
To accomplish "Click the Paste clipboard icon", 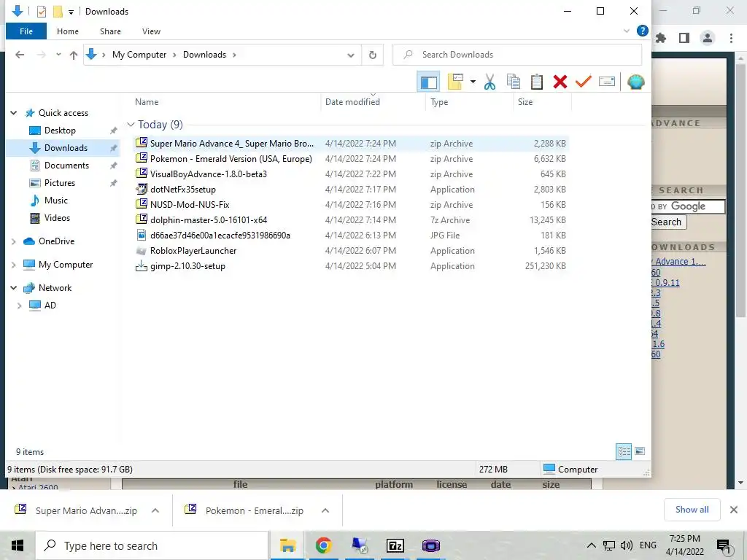I will pyautogui.click(x=537, y=82).
